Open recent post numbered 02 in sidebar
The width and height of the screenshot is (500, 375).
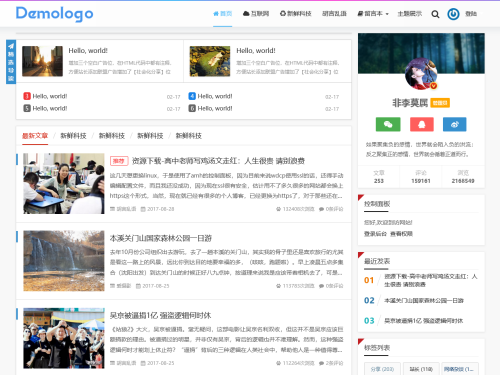(424, 301)
